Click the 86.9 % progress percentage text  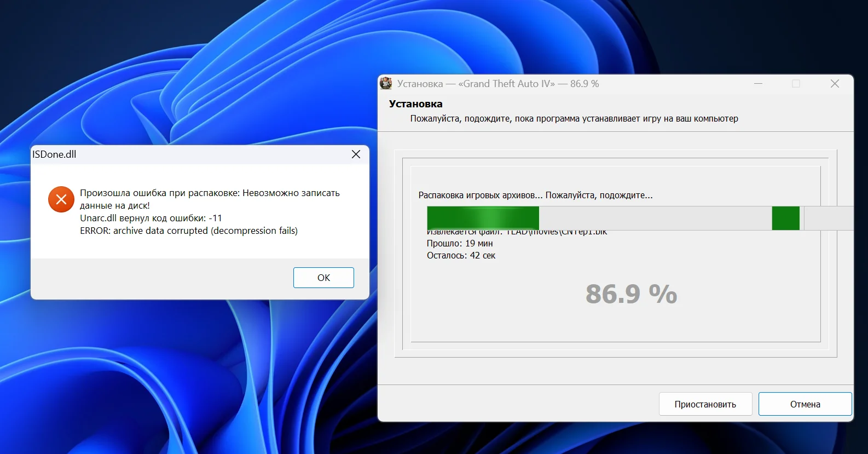click(x=632, y=294)
